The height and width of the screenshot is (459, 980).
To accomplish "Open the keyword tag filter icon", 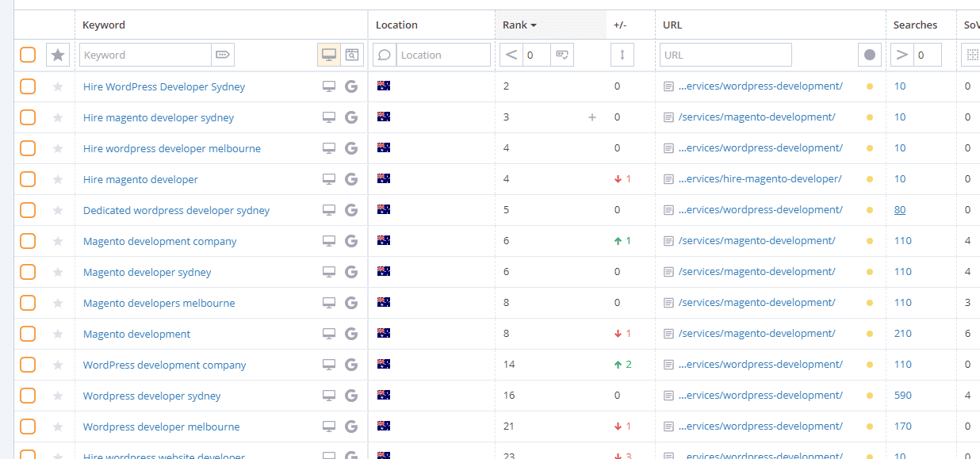I will [x=223, y=55].
